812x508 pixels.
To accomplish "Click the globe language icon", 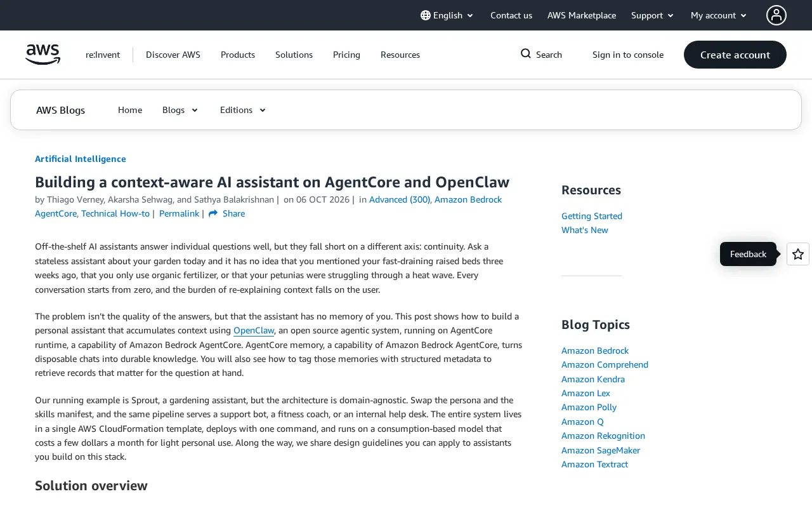I will tap(426, 15).
